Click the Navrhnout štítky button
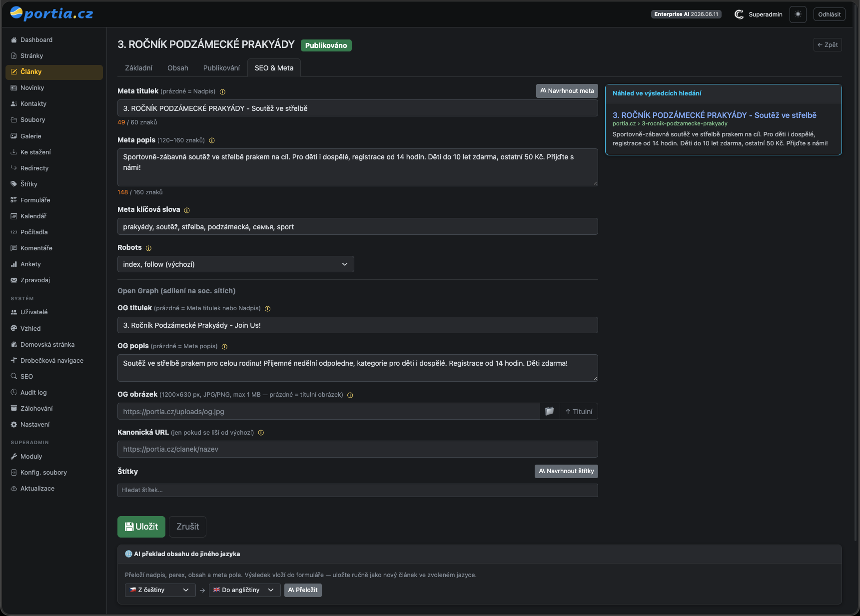This screenshot has height=616, width=860. (566, 471)
